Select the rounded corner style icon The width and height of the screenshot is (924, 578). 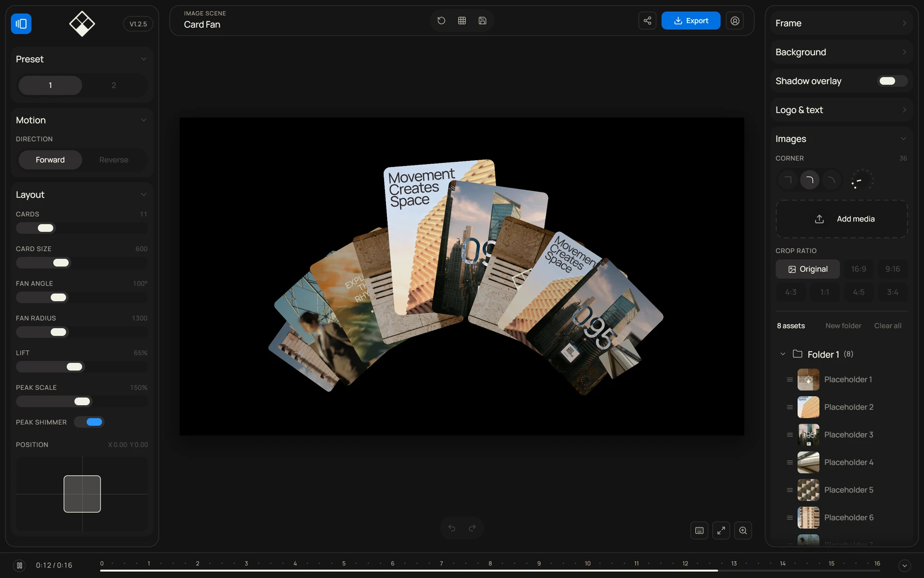coord(810,180)
